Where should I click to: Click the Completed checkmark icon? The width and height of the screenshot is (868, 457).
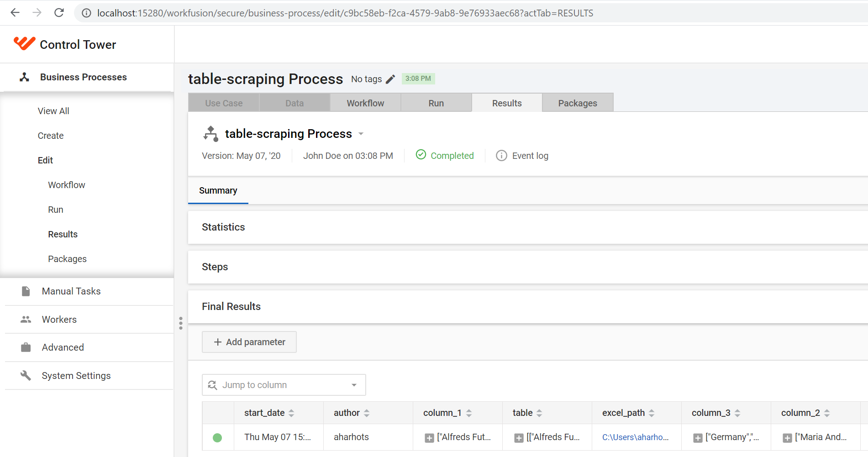tap(421, 155)
